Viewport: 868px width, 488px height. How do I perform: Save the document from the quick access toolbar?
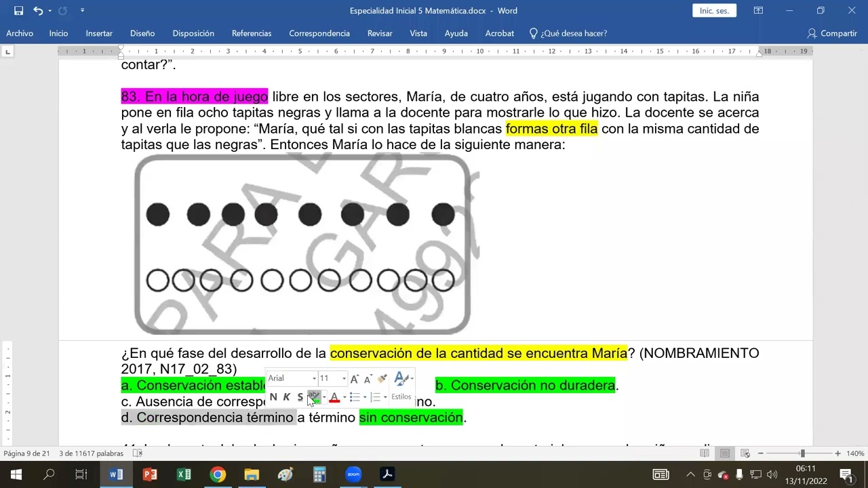point(18,11)
